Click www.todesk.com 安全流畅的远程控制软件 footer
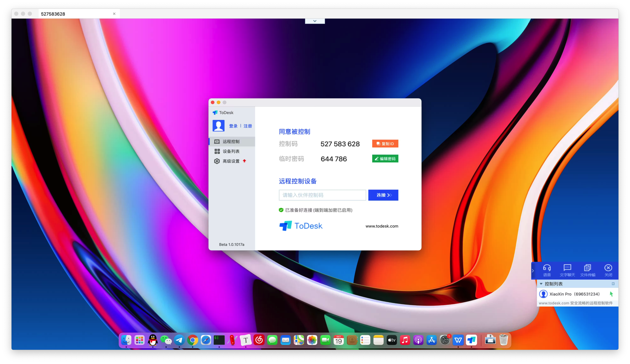This screenshot has height=364, width=630. point(575,303)
